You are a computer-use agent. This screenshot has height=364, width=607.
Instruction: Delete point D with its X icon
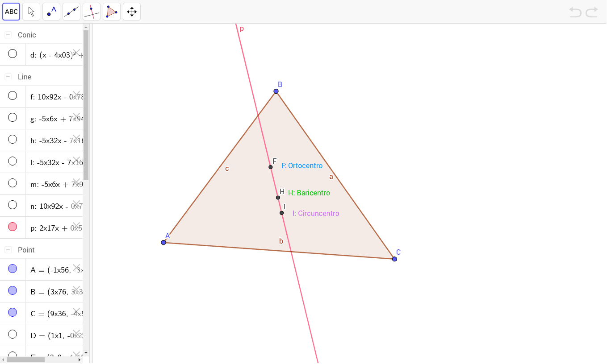coord(76,333)
